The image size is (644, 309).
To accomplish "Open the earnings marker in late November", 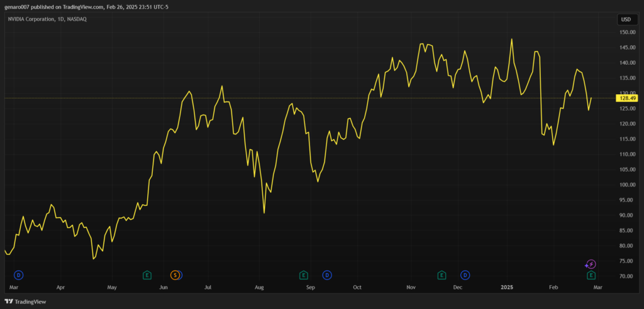I will click(x=441, y=275).
